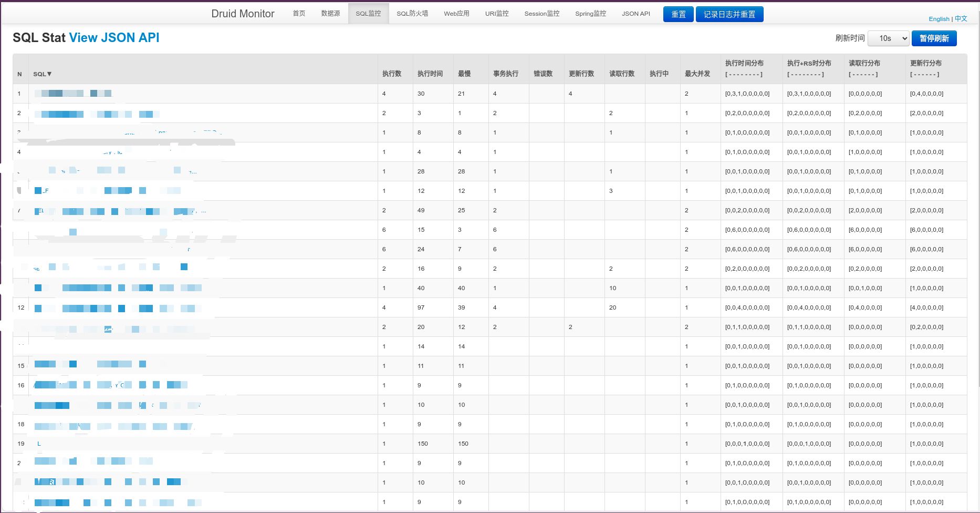Select distribution cell [0,3,1,0,0,0,0,0] under 执行时间分布
980x513 pixels.
point(747,94)
